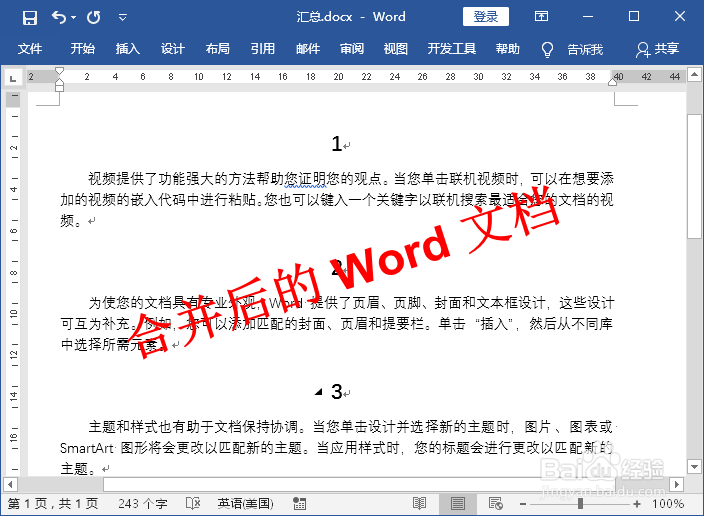Screen dimensions: 704x516
Task: Switch to the 布局 ribbon tab
Action: pyautogui.click(x=218, y=49)
